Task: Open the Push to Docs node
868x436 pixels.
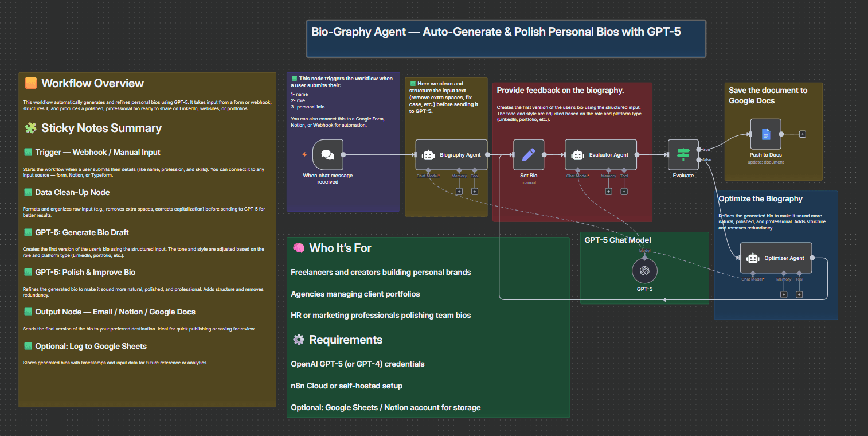Action: pyautogui.click(x=765, y=134)
